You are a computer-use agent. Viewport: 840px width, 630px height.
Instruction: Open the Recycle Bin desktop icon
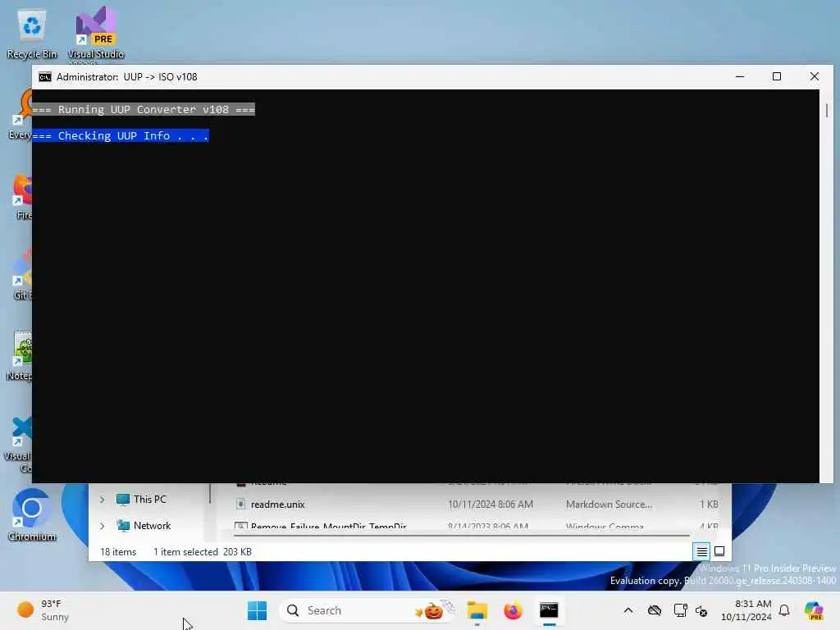point(32,34)
